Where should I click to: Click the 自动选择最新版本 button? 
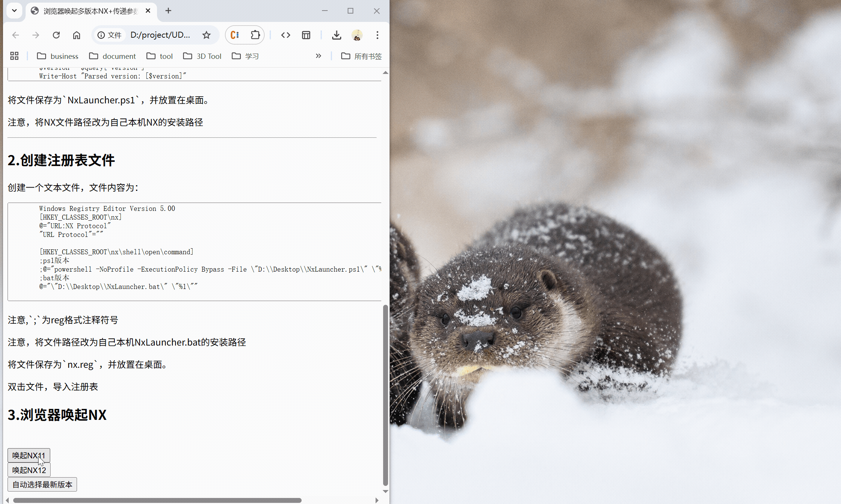coord(42,484)
